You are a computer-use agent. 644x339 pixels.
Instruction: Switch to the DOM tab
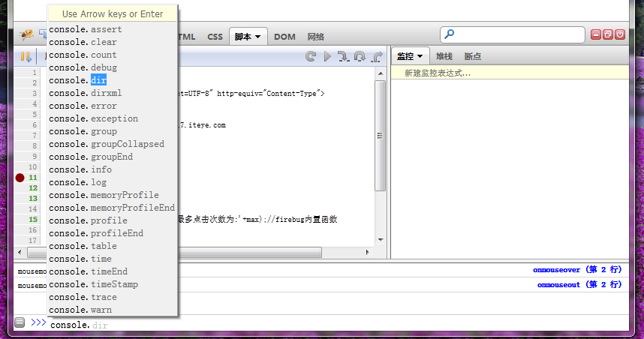click(284, 37)
